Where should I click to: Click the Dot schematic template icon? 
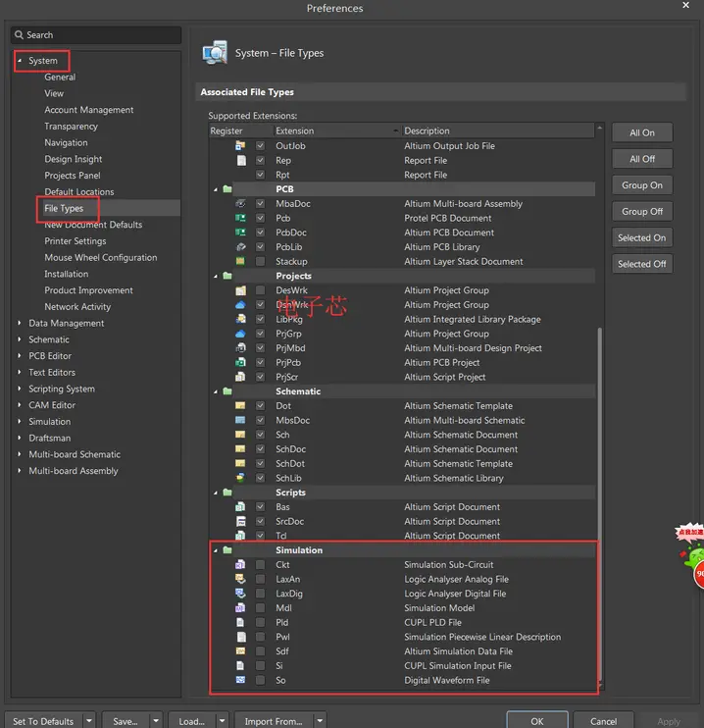(x=240, y=405)
